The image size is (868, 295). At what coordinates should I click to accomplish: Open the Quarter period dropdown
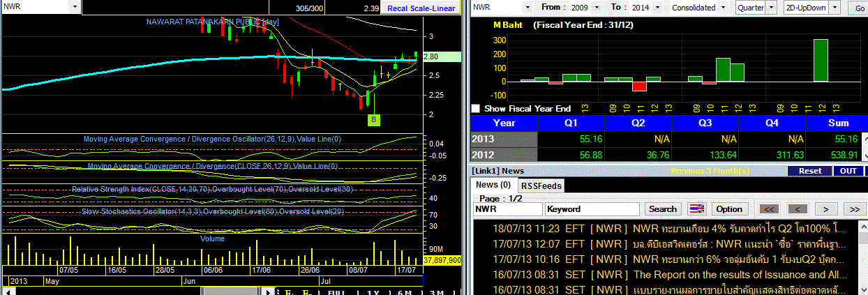pyautogui.click(x=771, y=8)
